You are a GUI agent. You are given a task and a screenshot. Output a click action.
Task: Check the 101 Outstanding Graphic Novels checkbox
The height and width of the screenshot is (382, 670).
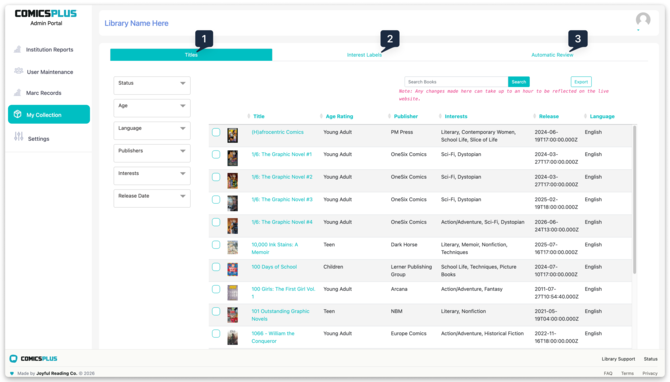(x=216, y=311)
